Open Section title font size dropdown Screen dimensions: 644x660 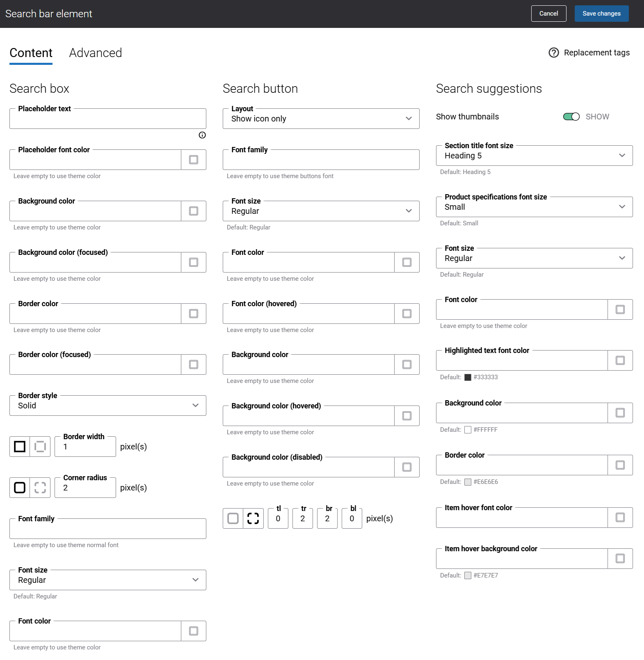click(534, 156)
